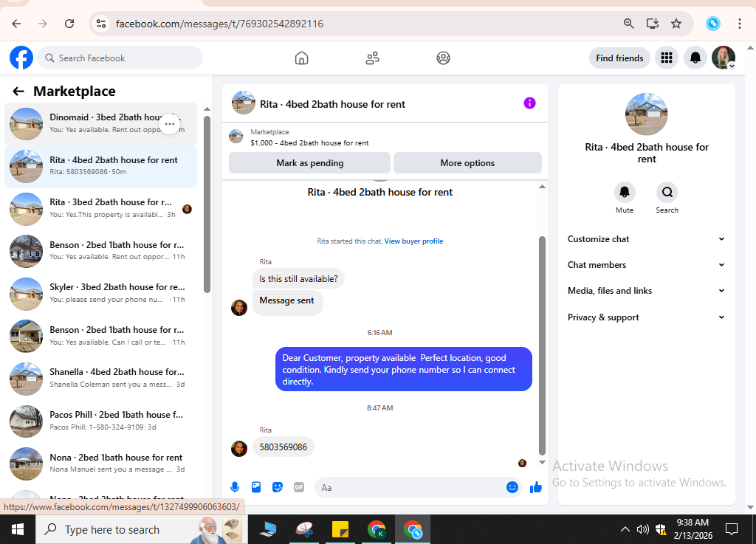756x544 pixels.
Task: Click the More options button
Action: (x=467, y=163)
